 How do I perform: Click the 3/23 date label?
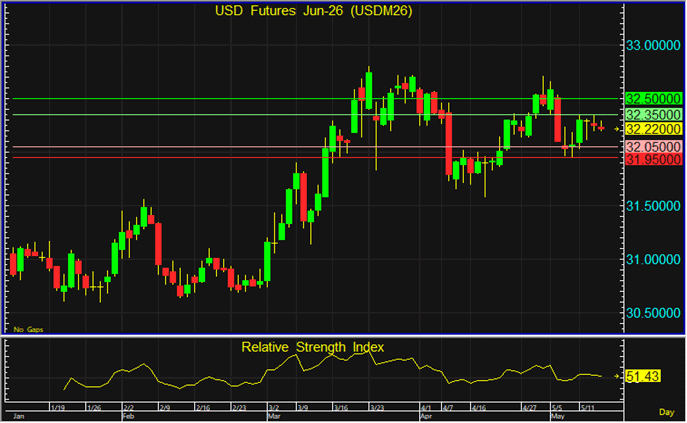pyautogui.click(x=377, y=408)
